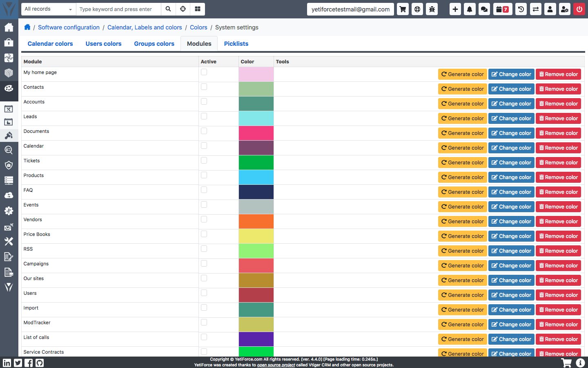588x368 pixels.
Task: Tick the Active checkbox for Leads
Action: point(204,117)
